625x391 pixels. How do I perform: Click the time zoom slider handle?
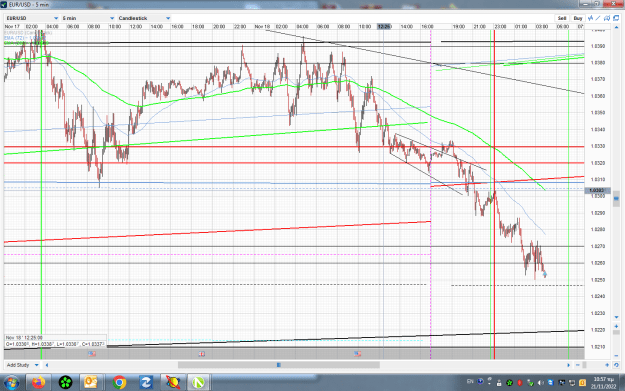[x=584, y=365]
